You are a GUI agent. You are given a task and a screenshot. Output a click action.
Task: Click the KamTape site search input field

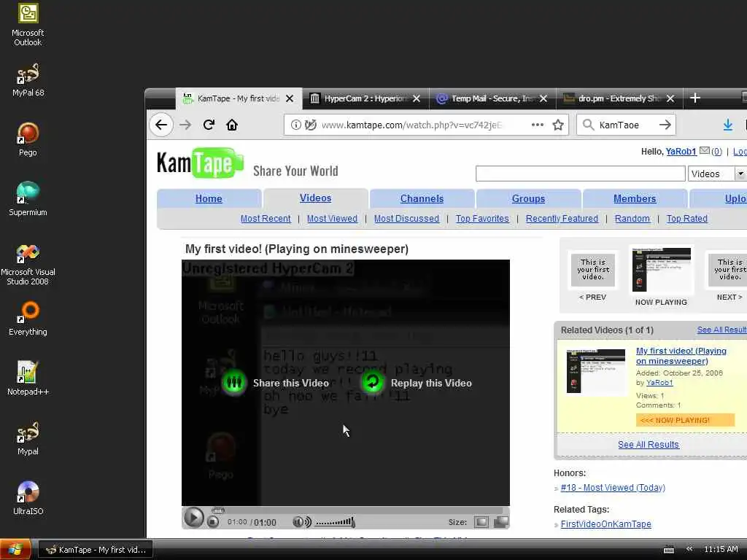(580, 174)
